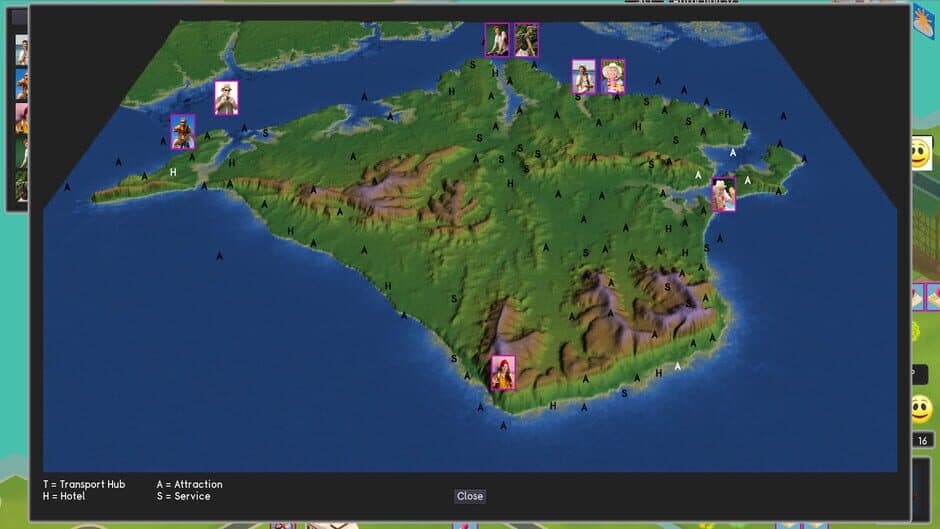Click the orange hand icon in top-right corner
This screenshot has height=529, width=940.
[925, 21]
